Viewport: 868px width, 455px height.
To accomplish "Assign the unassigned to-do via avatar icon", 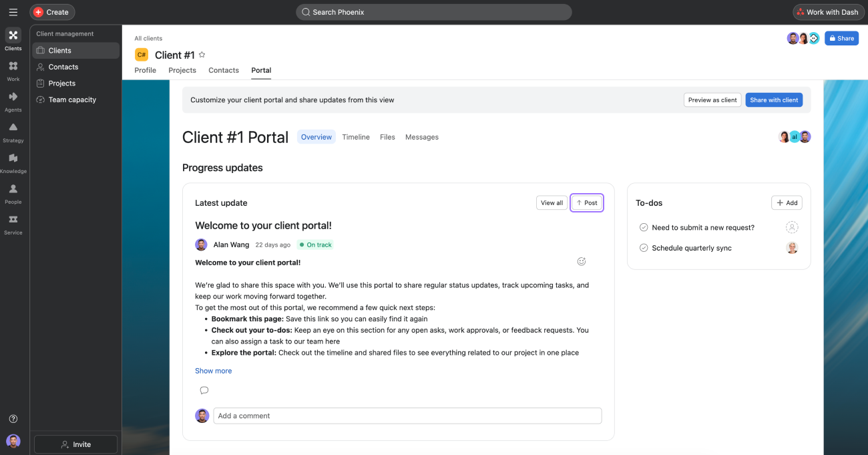I will tap(792, 227).
